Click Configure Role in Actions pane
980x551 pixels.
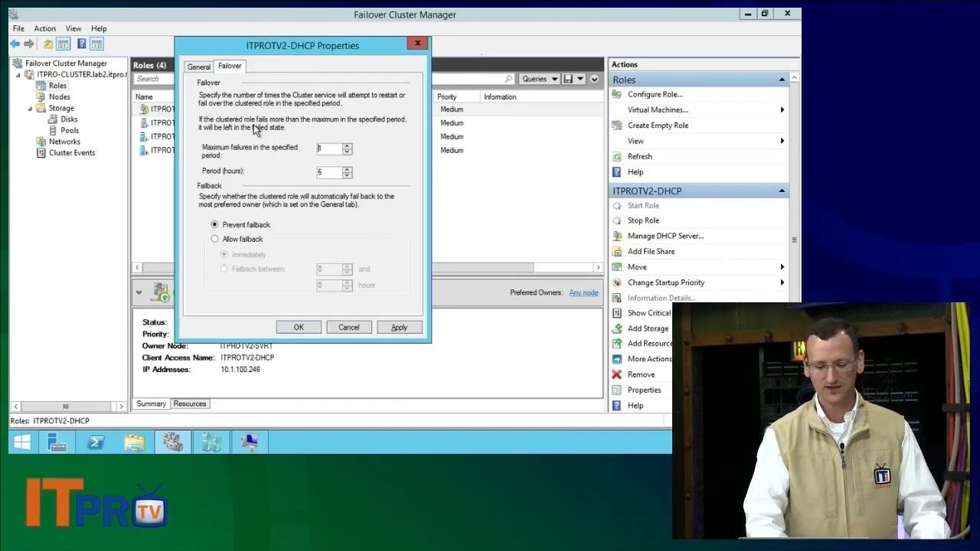pos(655,94)
